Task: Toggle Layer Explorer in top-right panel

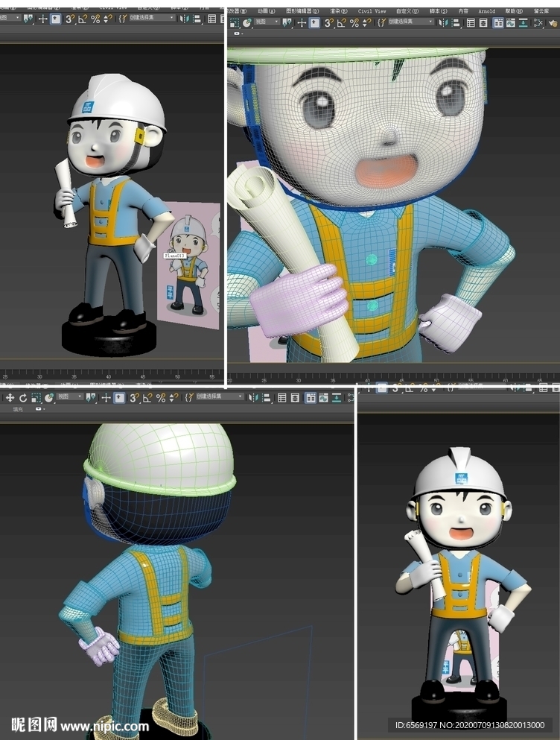Action: 483,22
